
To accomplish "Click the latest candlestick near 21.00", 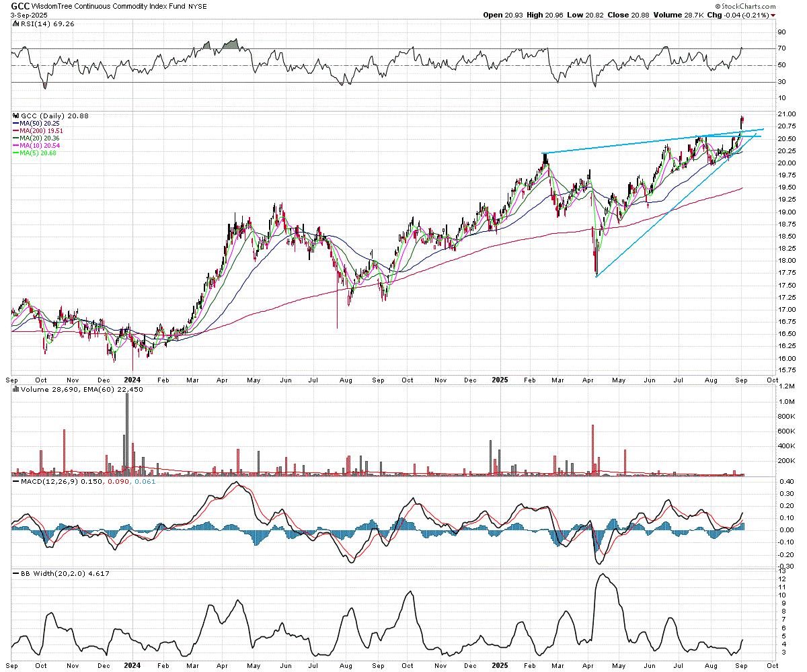I will pyautogui.click(x=742, y=122).
